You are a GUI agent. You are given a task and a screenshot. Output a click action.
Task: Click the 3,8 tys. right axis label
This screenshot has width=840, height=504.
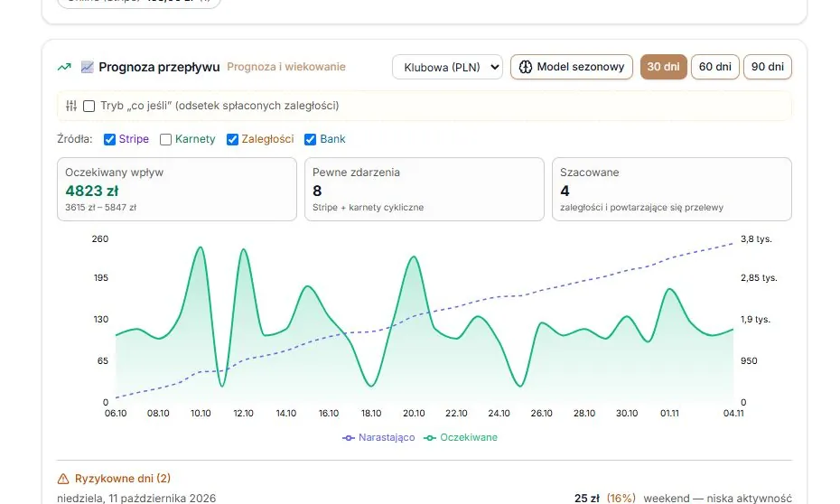coord(756,238)
